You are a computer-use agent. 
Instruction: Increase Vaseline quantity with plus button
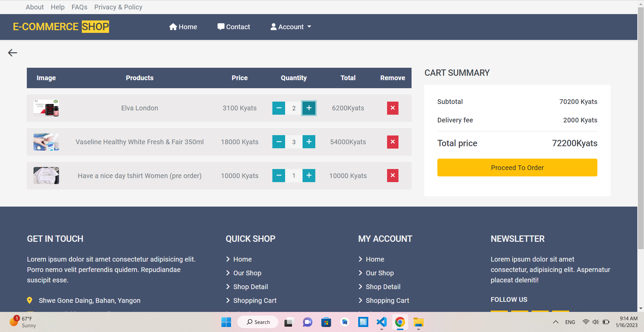click(309, 142)
